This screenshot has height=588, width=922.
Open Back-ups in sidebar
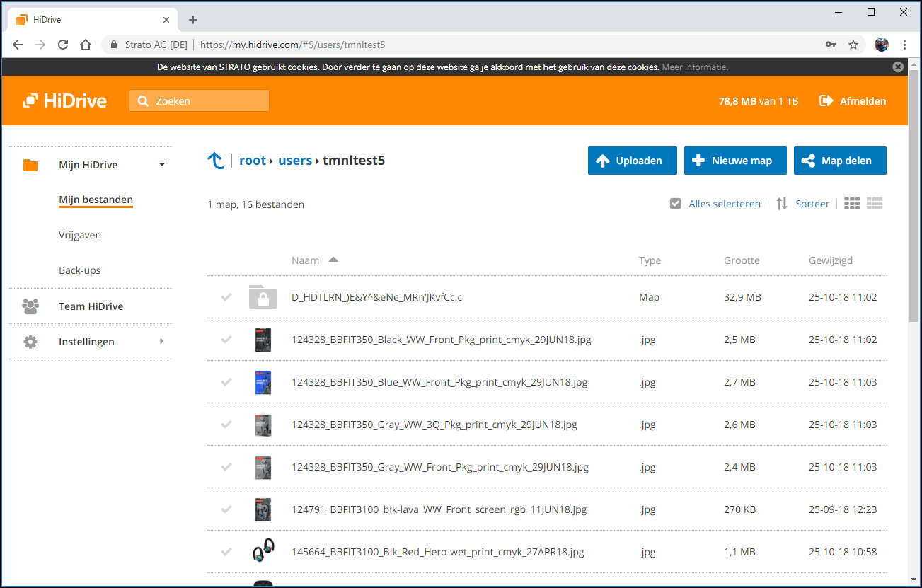pos(80,270)
